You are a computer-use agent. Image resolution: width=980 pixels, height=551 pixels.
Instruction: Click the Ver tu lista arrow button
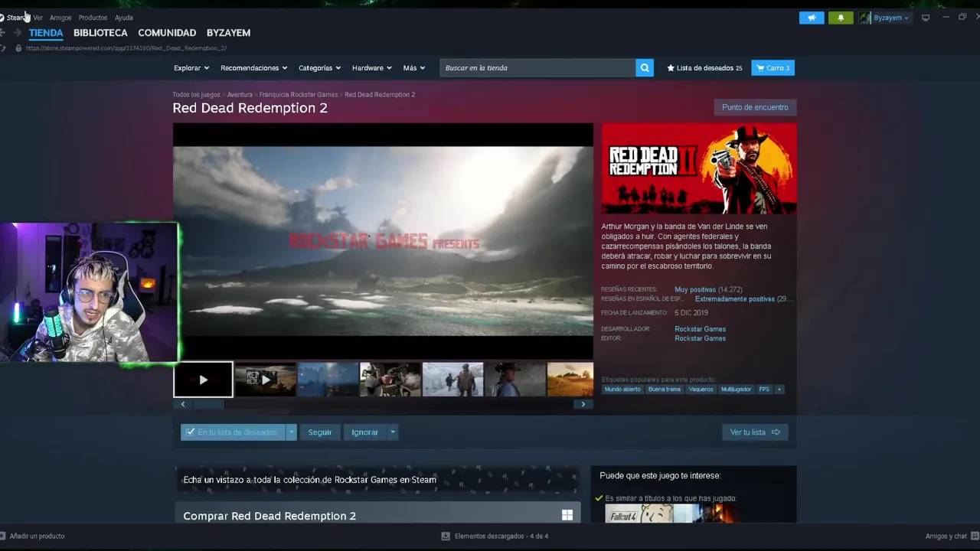755,432
